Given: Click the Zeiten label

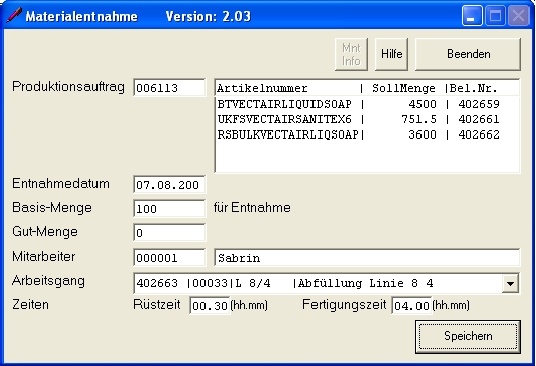Looking at the screenshot, I should [30, 304].
